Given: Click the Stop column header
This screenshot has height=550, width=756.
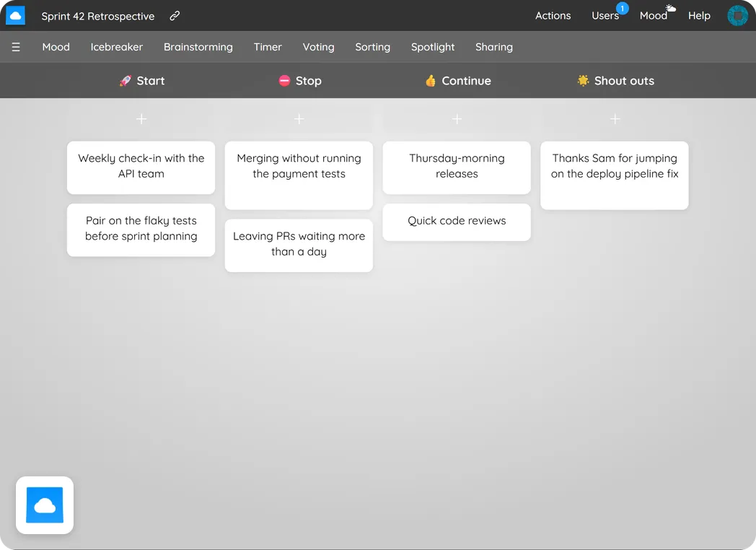Looking at the screenshot, I should tap(300, 81).
